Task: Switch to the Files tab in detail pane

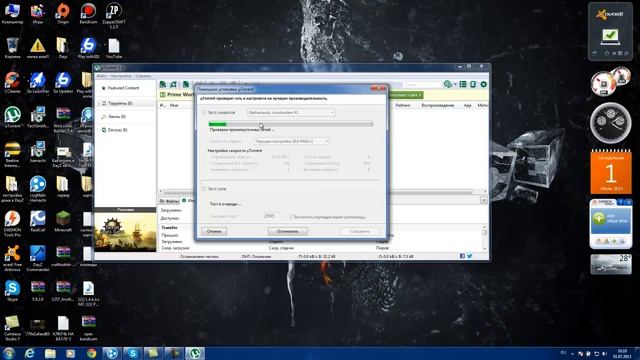Action: tap(169, 201)
